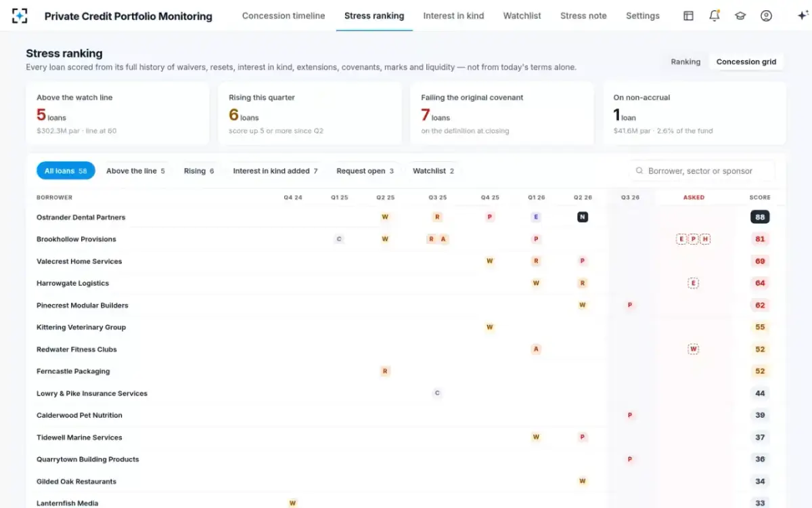Image resolution: width=812 pixels, height=508 pixels.
Task: Click Brookhollow's A marker in Q3 25
Action: [x=443, y=239]
